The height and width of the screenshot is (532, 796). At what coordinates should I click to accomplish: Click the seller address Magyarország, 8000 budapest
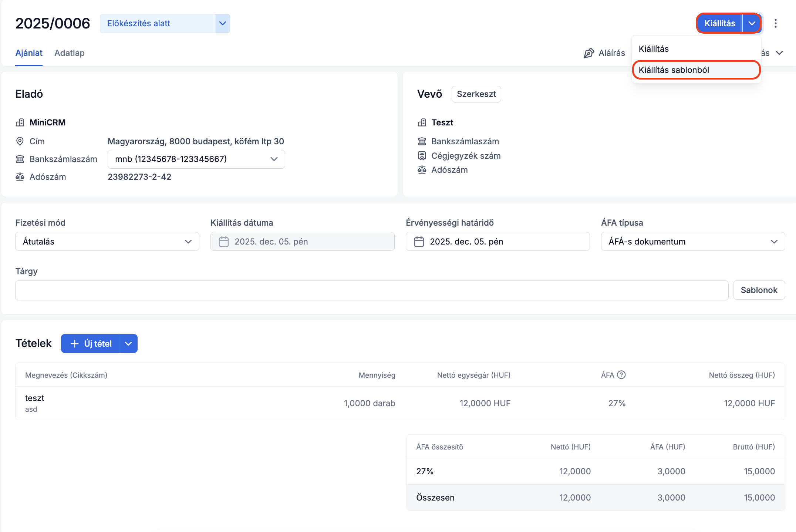(196, 141)
